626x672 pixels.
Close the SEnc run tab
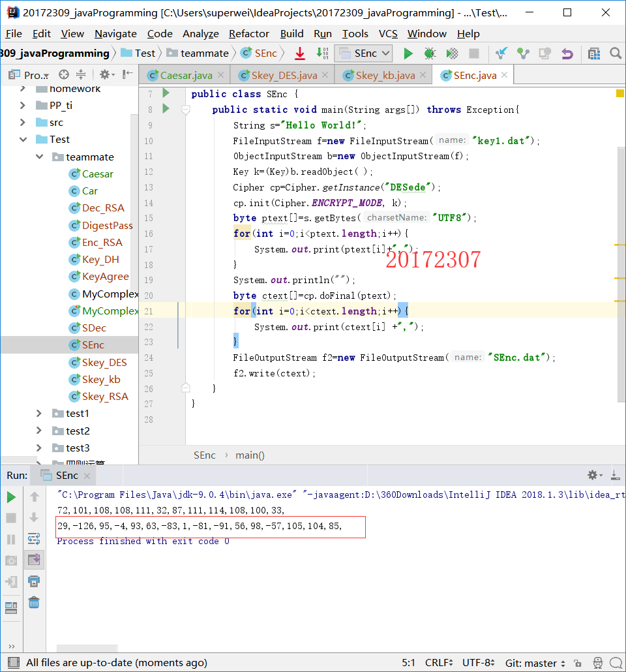tap(87, 476)
